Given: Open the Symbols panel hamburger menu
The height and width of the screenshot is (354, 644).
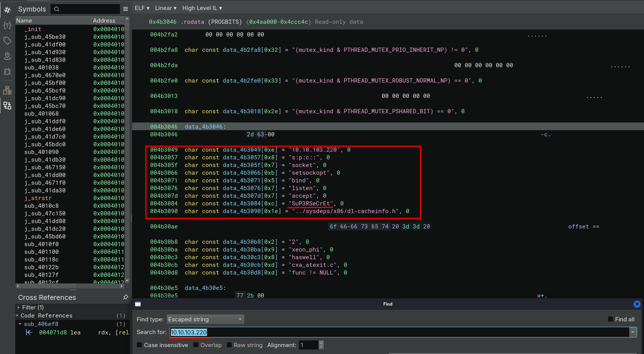Looking at the screenshot, I should tap(126, 9).
